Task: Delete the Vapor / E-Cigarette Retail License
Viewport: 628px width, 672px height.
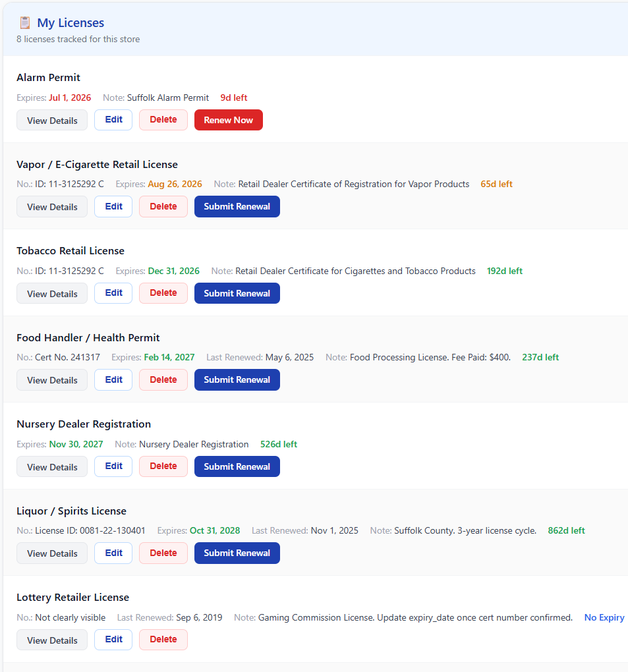Action: pyautogui.click(x=163, y=207)
